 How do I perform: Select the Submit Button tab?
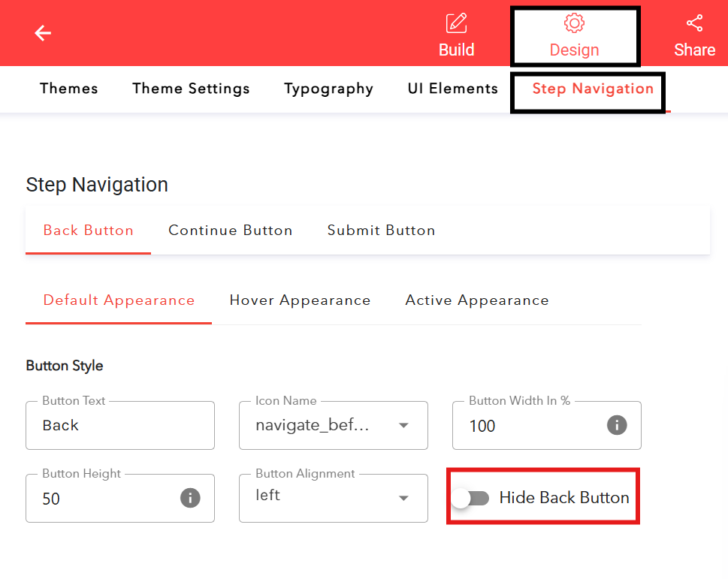coord(381,230)
